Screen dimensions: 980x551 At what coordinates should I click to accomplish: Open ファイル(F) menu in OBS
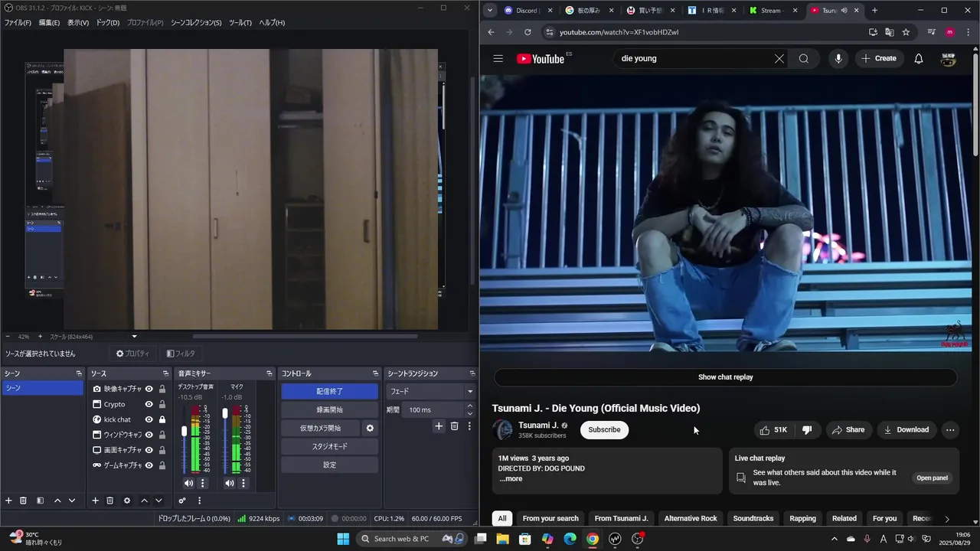[x=18, y=23]
